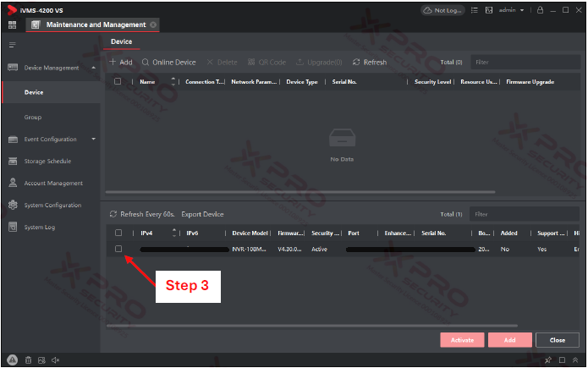This screenshot has height=368, width=588.
Task: Toggle the muted speaker icon
Action: 56,360
